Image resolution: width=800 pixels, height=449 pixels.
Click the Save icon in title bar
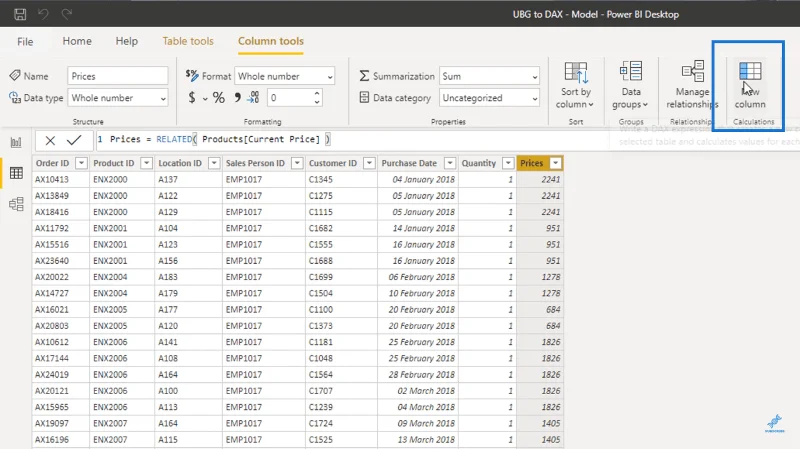[20, 14]
